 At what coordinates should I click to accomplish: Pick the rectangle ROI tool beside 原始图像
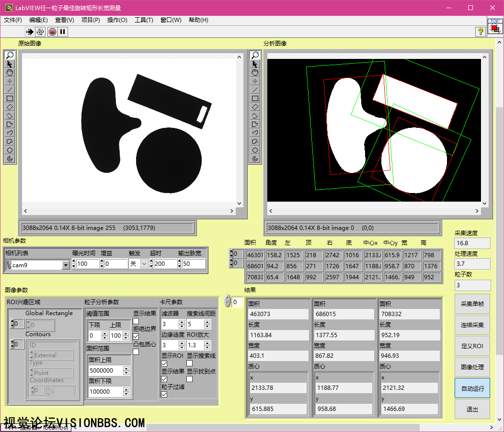pos(10,99)
